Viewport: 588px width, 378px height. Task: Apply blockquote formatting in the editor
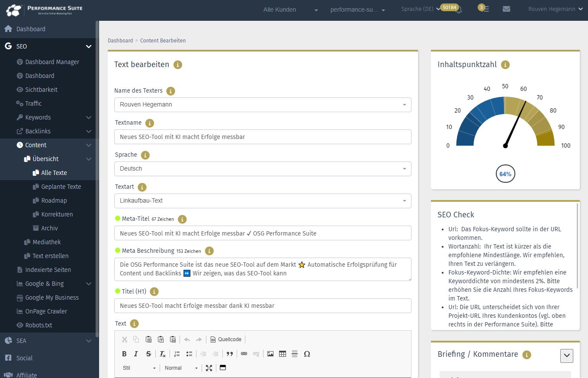click(230, 354)
